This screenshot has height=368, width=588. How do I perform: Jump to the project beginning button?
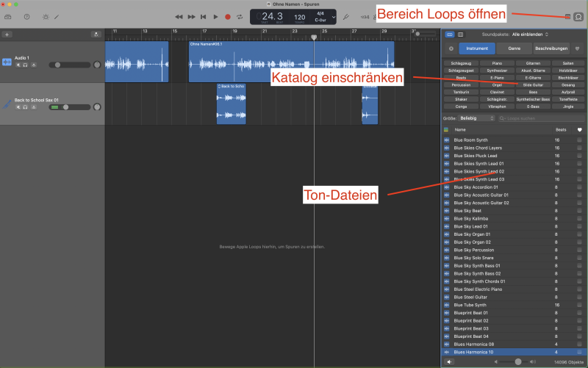(204, 17)
